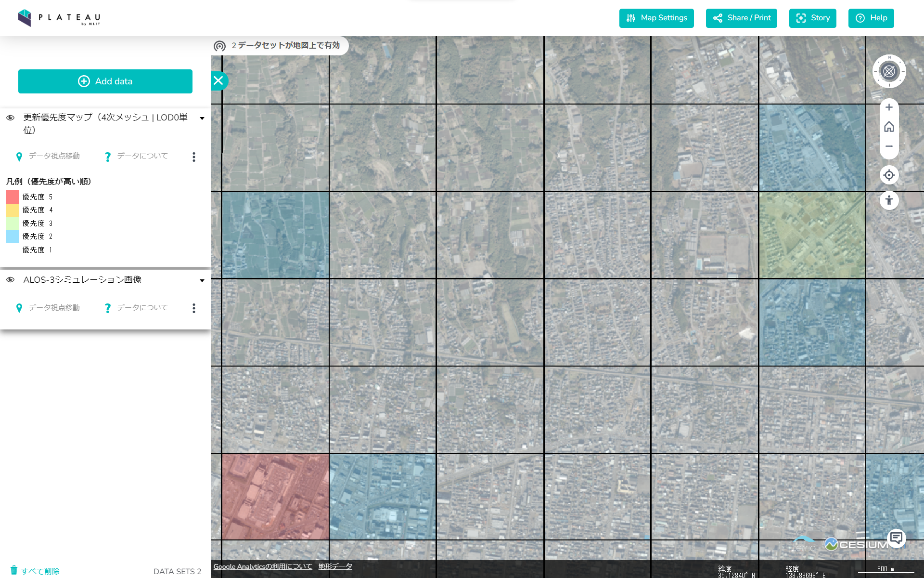The image size is (924, 578).
Task: Click the red priority mesh cell on map
Action: [275, 497]
